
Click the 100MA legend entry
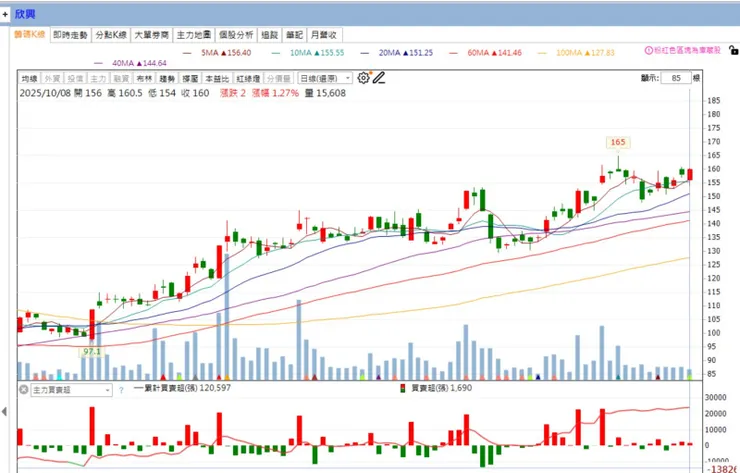(x=576, y=53)
